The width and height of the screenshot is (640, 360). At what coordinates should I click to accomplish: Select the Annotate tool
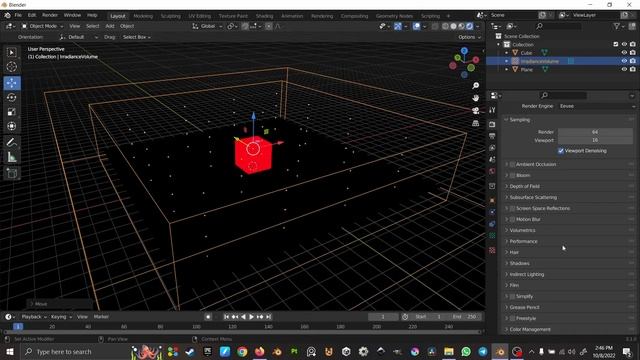(12, 142)
